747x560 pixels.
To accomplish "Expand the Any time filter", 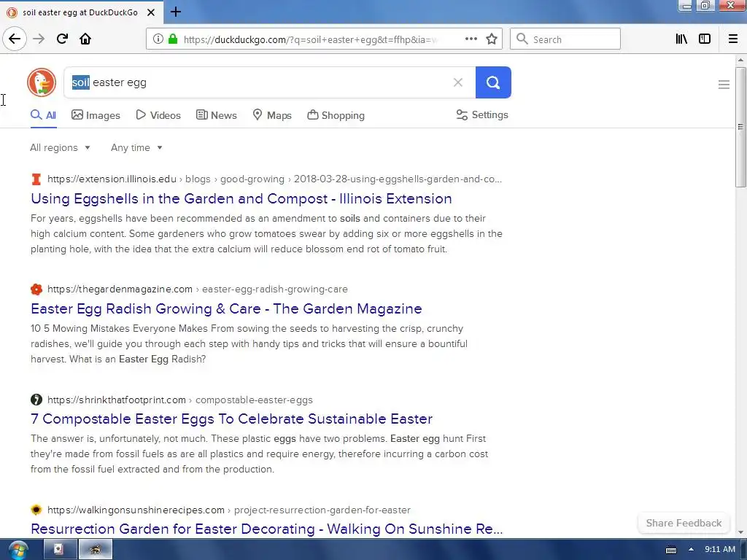I will click(x=136, y=147).
